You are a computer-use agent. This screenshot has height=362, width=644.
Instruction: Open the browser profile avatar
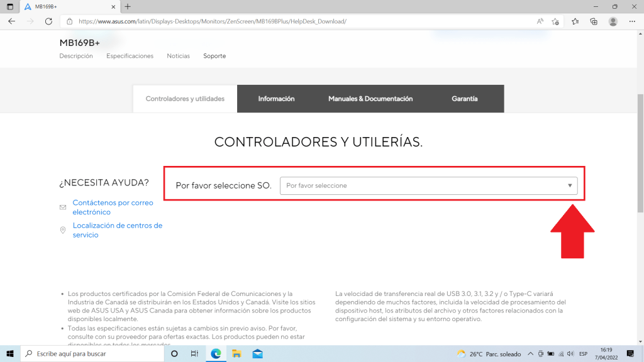pos(613,21)
